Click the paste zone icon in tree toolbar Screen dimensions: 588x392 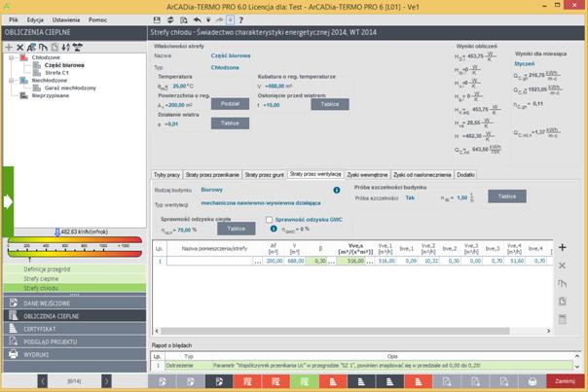pos(55,48)
